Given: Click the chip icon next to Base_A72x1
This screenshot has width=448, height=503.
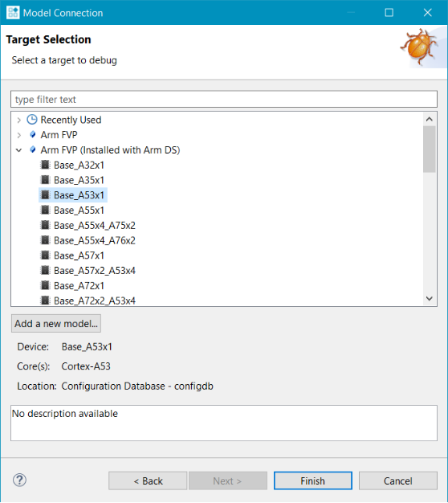Looking at the screenshot, I should tap(45, 285).
